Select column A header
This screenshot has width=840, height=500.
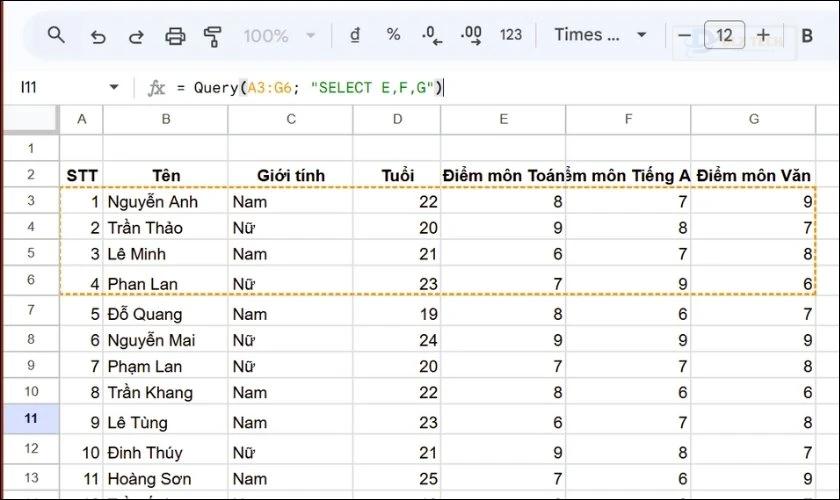coord(81,119)
